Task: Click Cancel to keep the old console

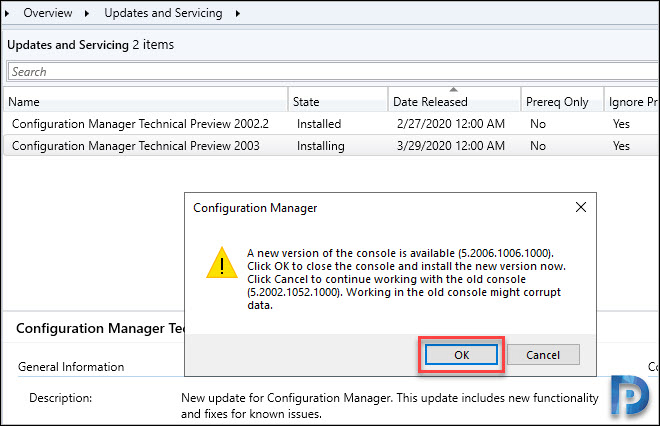Action: click(x=543, y=355)
